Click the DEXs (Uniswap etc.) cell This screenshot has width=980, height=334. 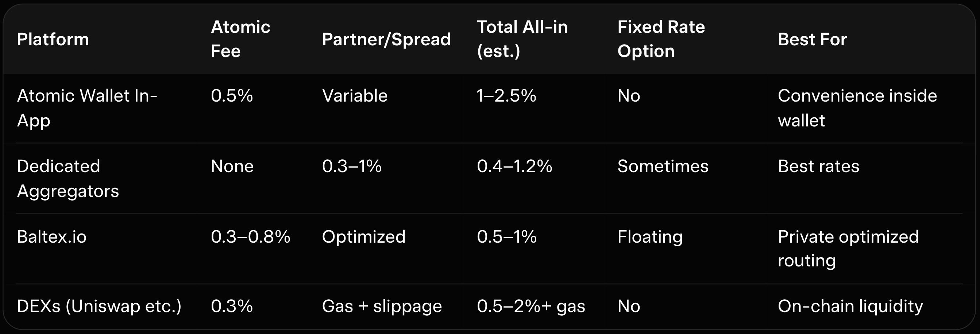pos(99,306)
